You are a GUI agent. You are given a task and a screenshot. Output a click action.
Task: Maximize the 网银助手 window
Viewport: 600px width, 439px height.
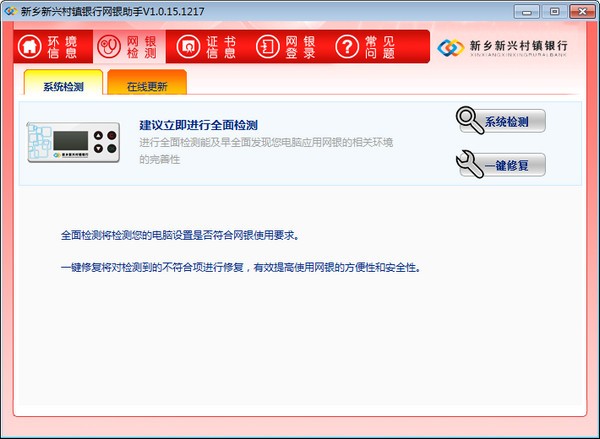click(x=554, y=12)
